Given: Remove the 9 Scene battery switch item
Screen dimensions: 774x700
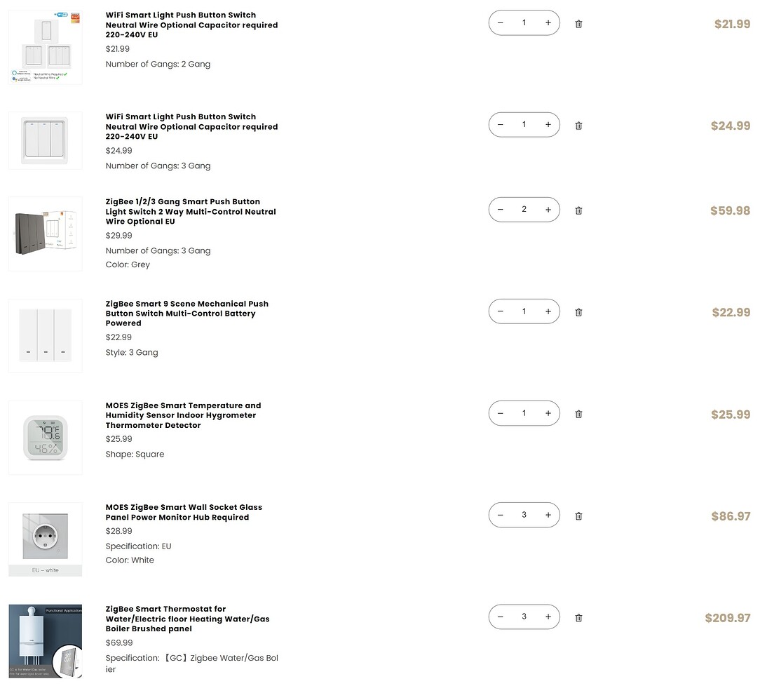Looking at the screenshot, I should pos(578,312).
